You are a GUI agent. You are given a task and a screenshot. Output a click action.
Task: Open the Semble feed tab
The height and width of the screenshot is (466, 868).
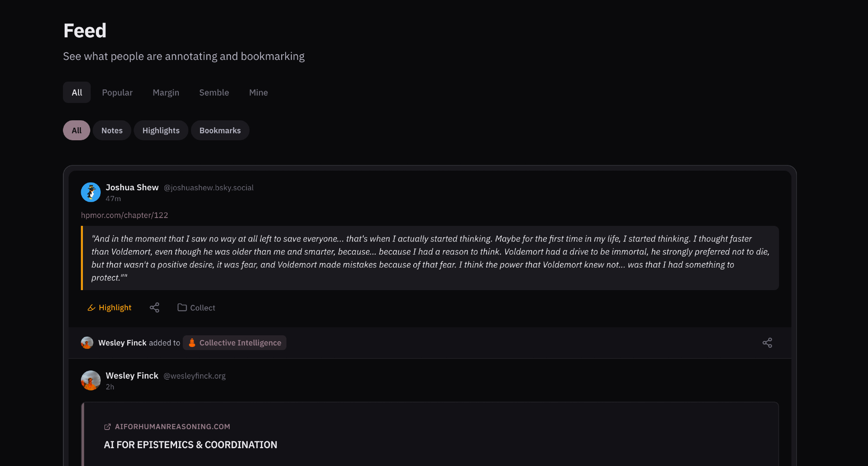click(x=214, y=93)
